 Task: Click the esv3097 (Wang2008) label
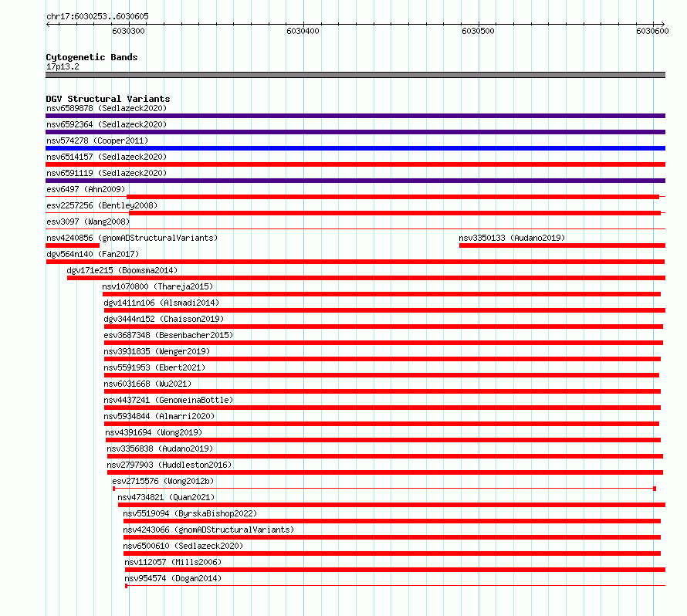88,222
